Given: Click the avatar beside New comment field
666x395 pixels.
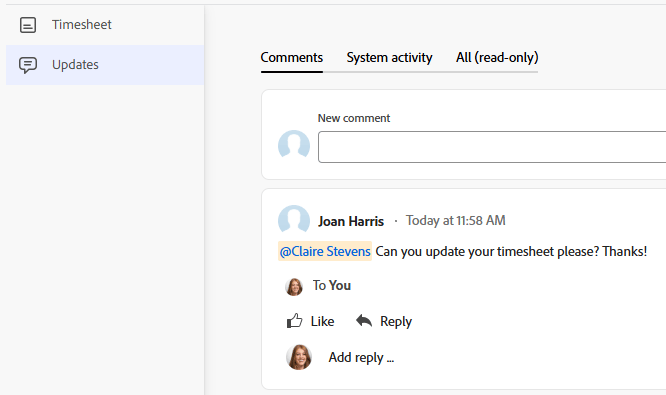Looking at the screenshot, I should (x=294, y=144).
